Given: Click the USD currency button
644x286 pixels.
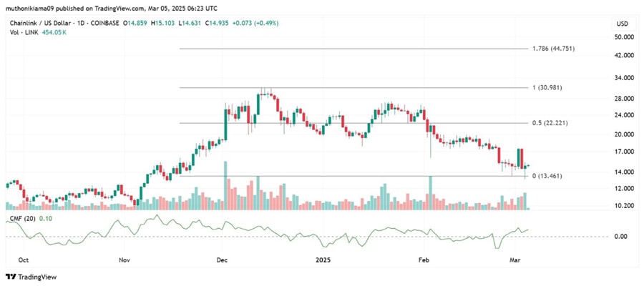Looking at the screenshot, I should tap(623, 24).
